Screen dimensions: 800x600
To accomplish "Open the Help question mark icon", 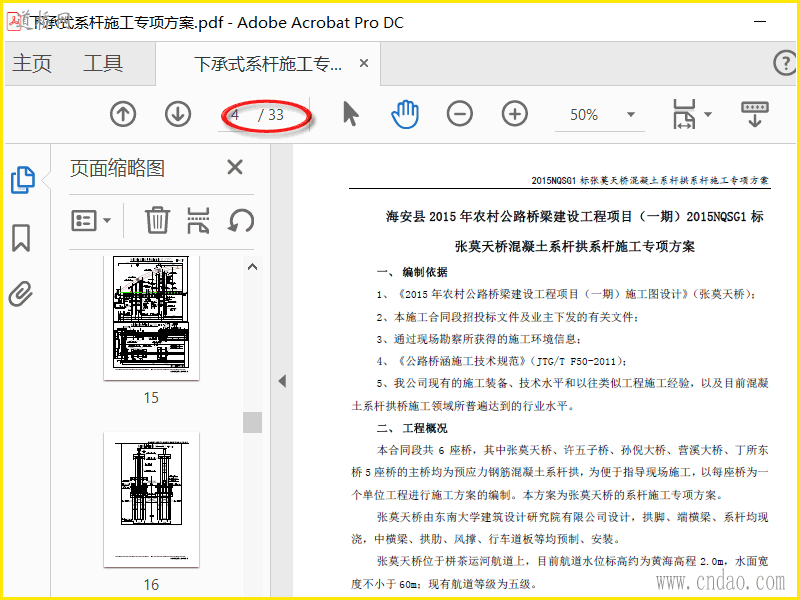I will point(785,63).
